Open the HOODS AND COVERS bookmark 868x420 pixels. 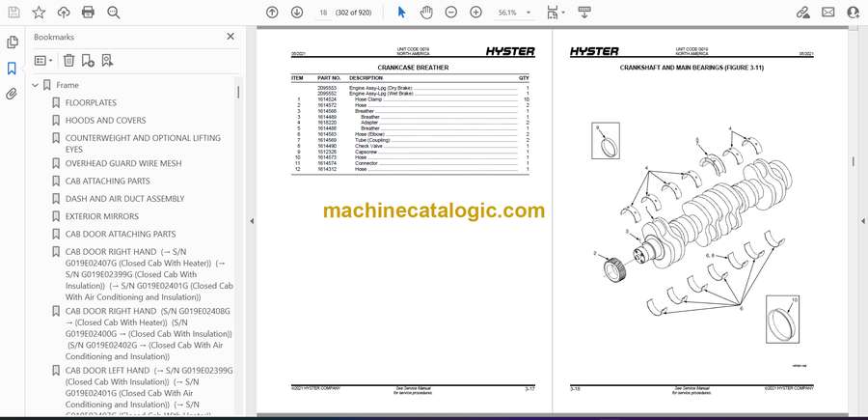(106, 121)
